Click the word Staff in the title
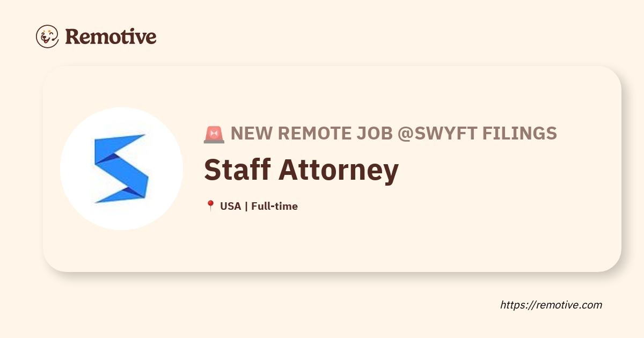The image size is (644, 338). tap(239, 170)
